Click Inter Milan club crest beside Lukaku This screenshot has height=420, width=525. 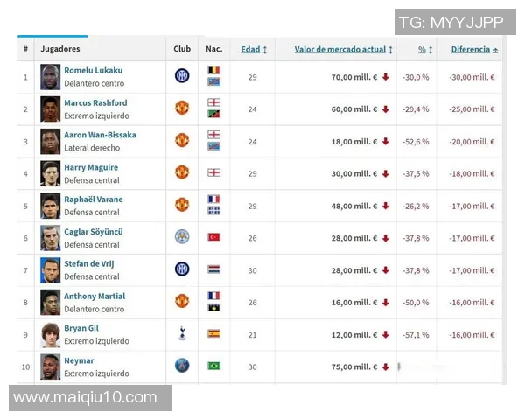coord(182,76)
